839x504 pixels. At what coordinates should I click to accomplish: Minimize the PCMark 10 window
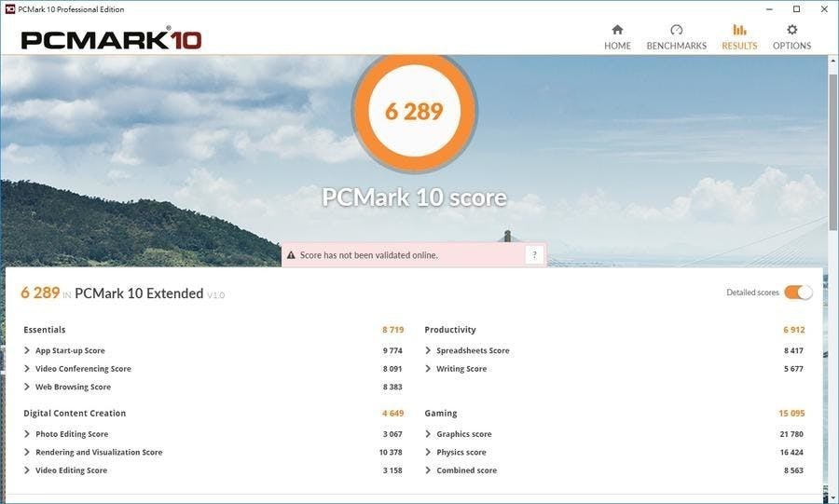click(x=769, y=9)
